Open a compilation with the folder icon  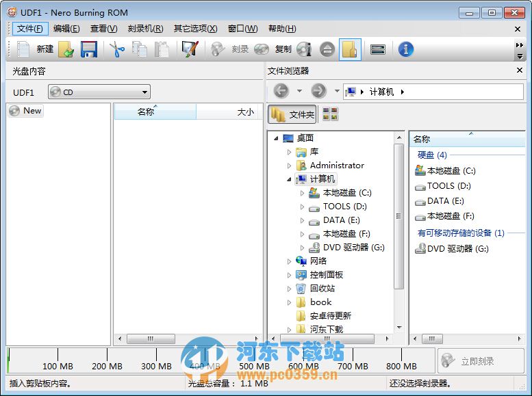point(66,49)
